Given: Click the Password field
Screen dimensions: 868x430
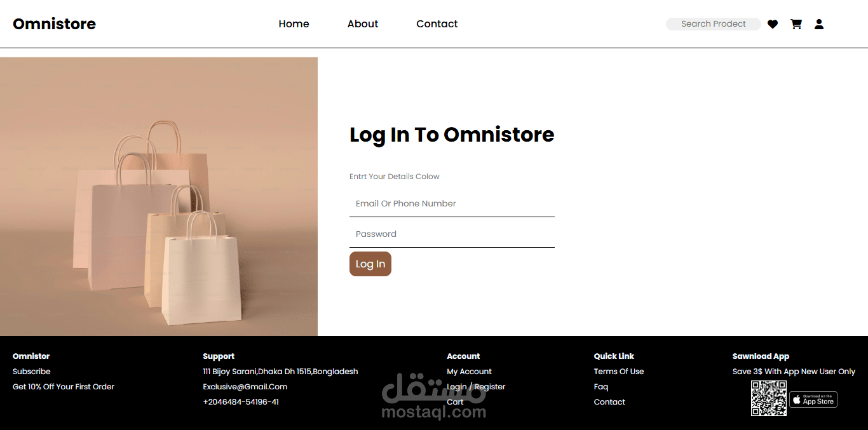Looking at the screenshot, I should [452, 234].
